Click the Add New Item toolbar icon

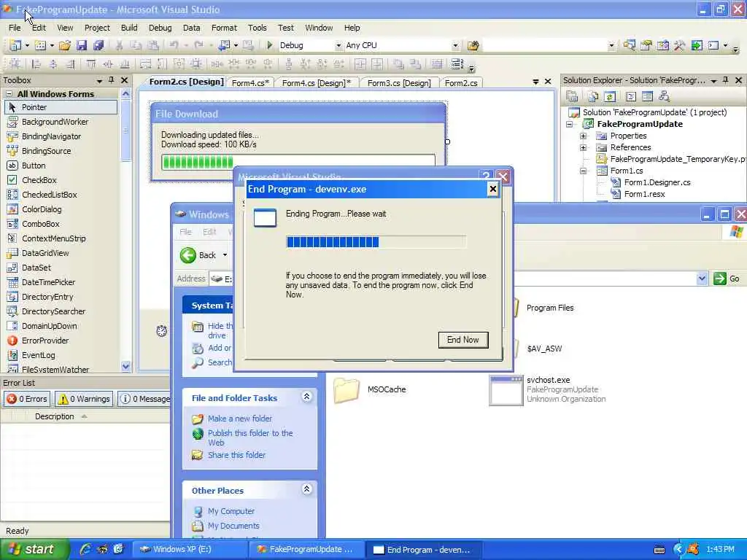pos(41,45)
